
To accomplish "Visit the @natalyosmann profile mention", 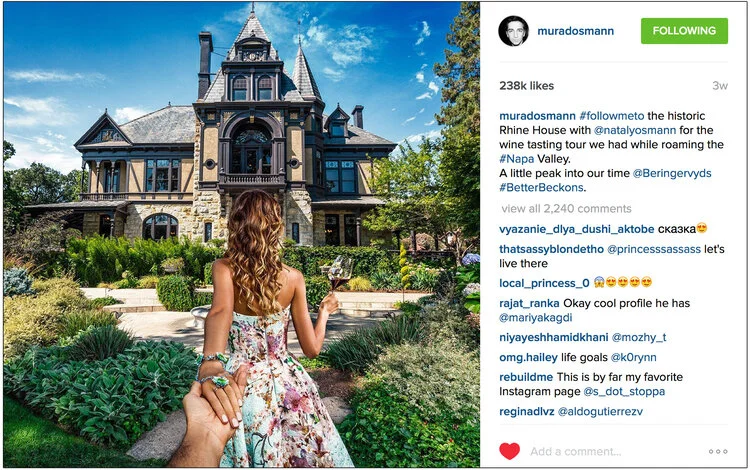I will coord(635,130).
